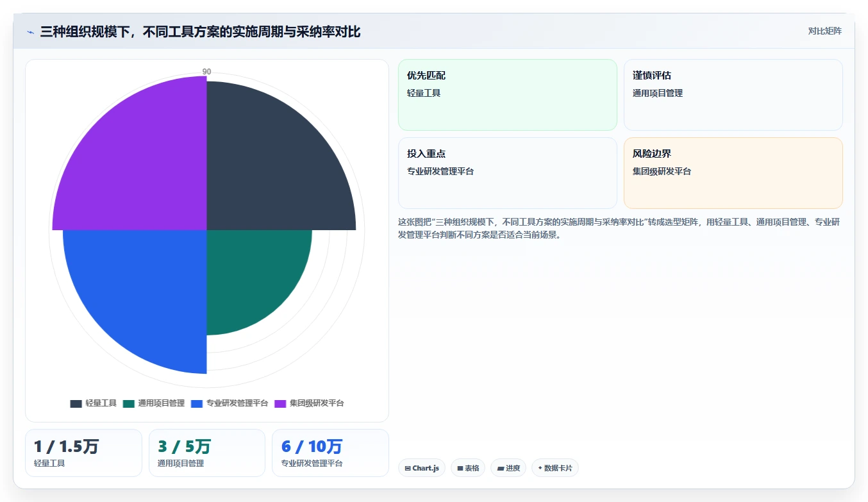
Task: Click 集团级研发平台 text in 风险边界 card
Action: click(x=662, y=171)
